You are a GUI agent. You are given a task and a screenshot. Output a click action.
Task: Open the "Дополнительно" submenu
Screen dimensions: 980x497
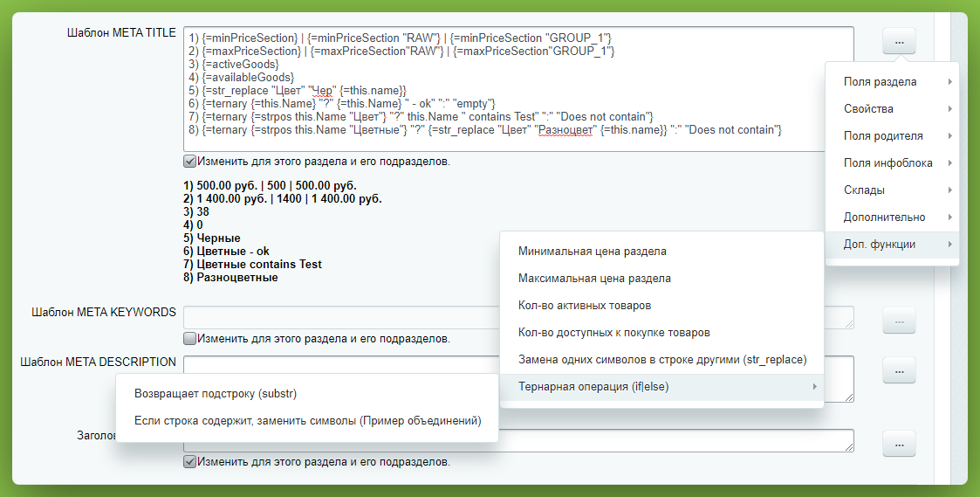(892, 217)
